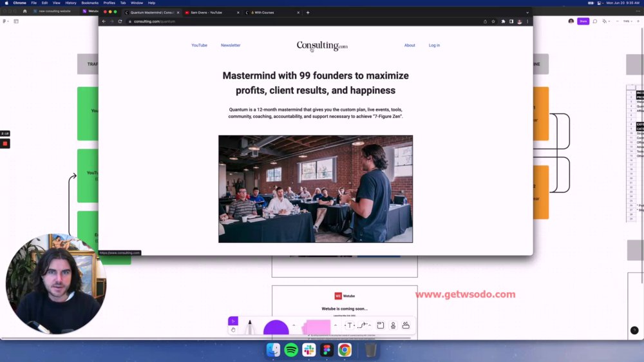This screenshot has height=362, width=644.
Task: Click the FigJam Share button
Action: tap(583, 21)
